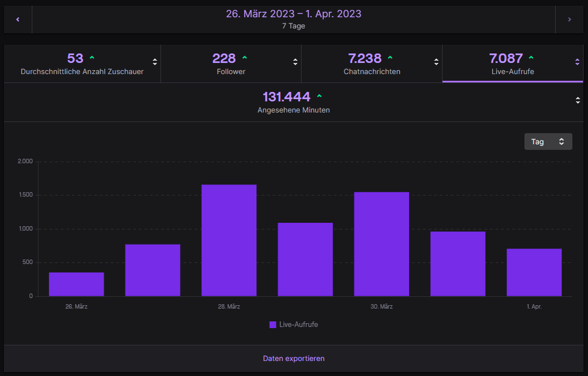Click the sort arrows on Durchschnittliche Anzahl Zuschauer
The height and width of the screenshot is (376, 588).
(x=154, y=63)
